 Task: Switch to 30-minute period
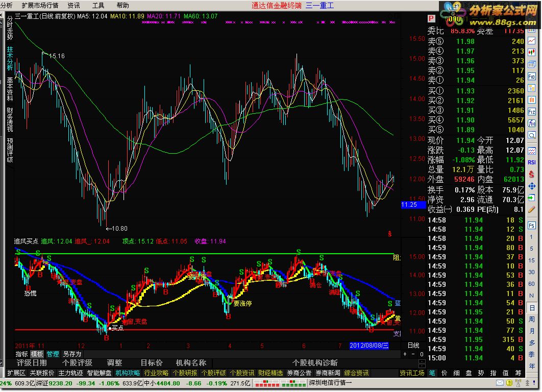click(532, 273)
